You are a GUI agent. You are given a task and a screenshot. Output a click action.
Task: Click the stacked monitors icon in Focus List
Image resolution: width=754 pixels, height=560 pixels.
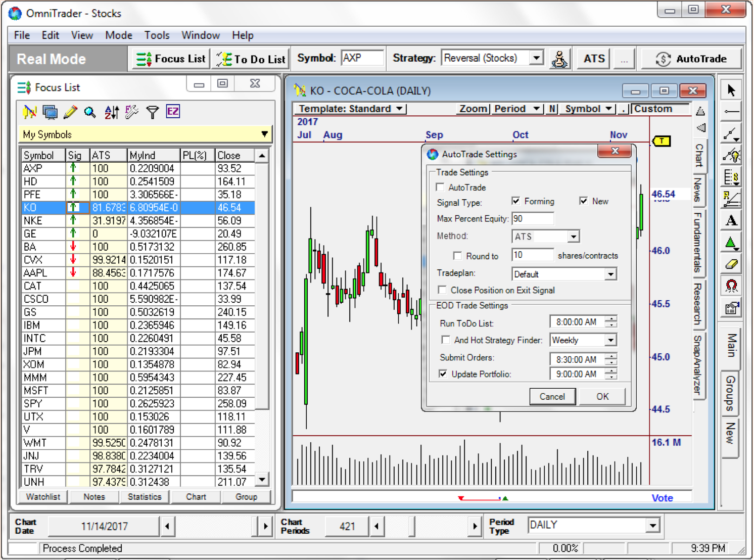coord(50,112)
